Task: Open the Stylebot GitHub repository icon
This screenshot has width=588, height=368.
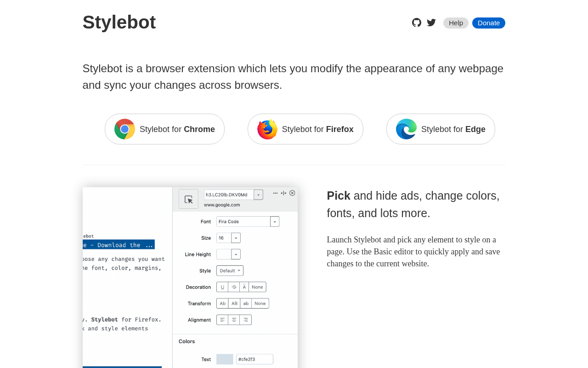Action: [417, 23]
